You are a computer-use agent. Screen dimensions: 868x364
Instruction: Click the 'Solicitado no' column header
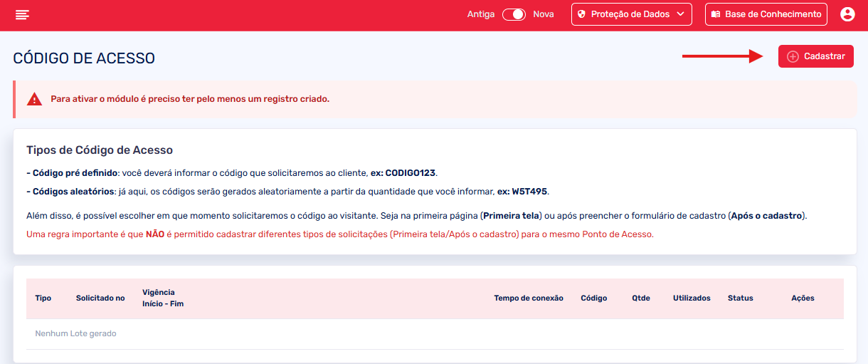click(x=100, y=298)
